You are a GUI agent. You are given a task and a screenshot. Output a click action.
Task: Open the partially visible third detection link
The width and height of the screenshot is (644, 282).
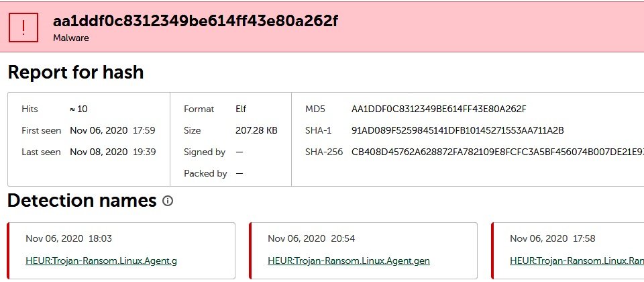[x=577, y=261]
